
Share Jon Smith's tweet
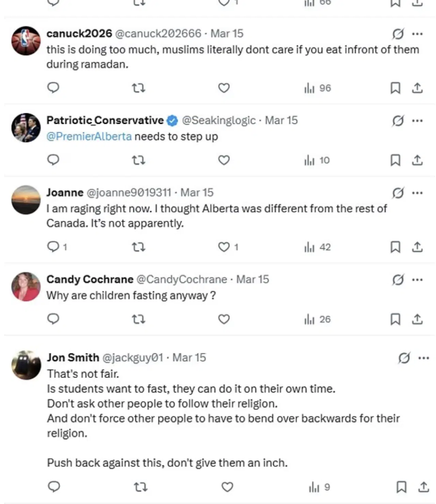(x=423, y=487)
